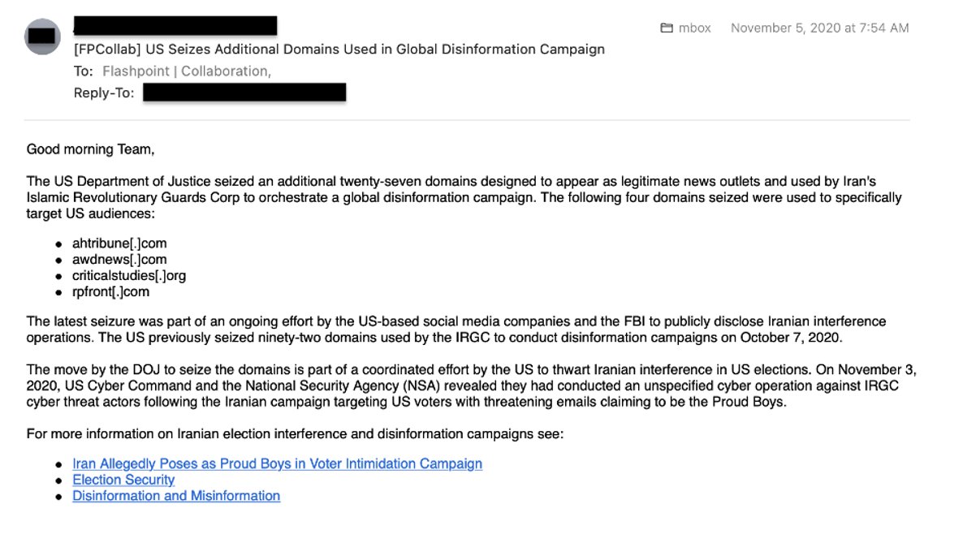Click the mbox folder icon

[667, 28]
